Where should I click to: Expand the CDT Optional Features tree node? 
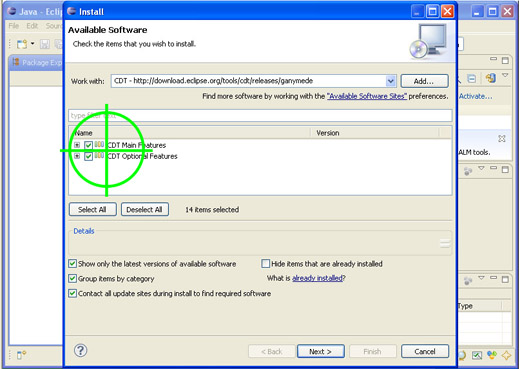[77, 156]
